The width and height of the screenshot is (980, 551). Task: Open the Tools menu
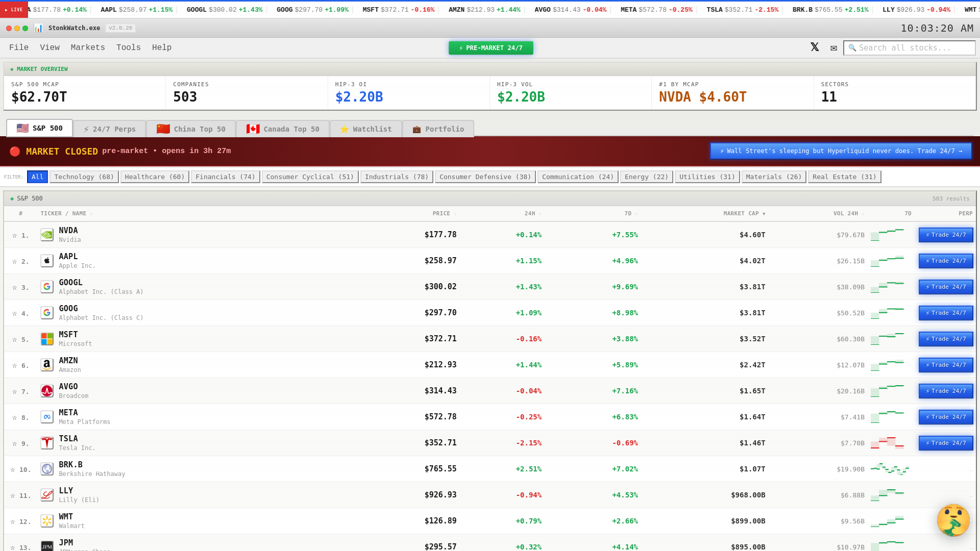pyautogui.click(x=129, y=47)
